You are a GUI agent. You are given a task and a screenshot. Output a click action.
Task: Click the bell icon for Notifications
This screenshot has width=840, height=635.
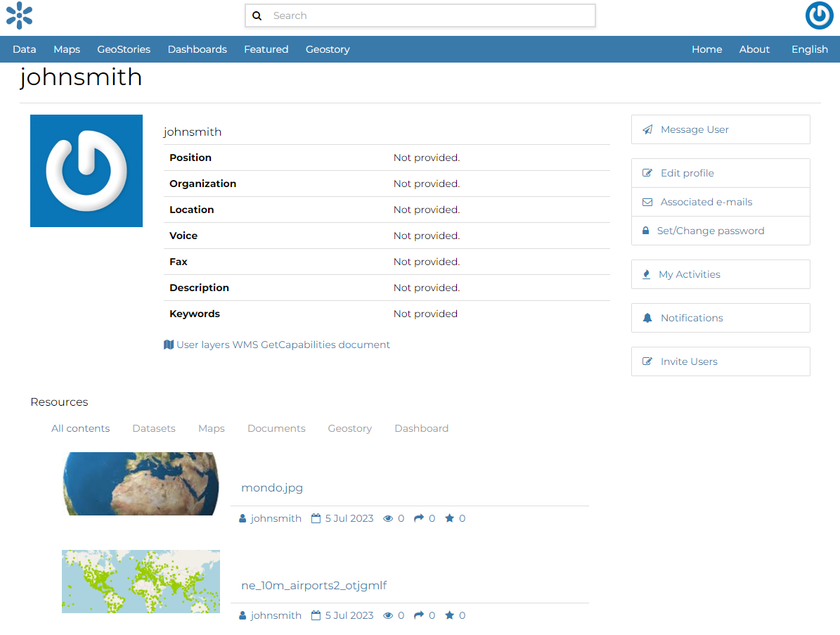pyautogui.click(x=647, y=317)
